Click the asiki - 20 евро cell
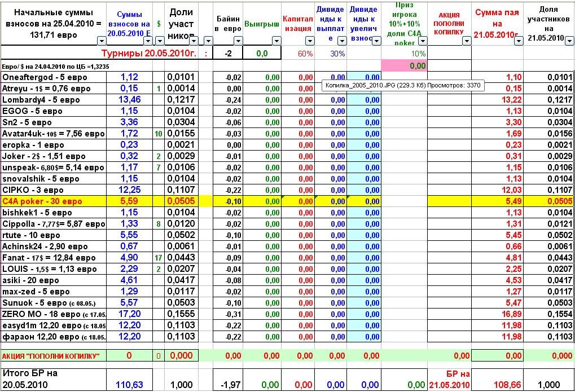The width and height of the screenshot is (575, 392). (54, 280)
